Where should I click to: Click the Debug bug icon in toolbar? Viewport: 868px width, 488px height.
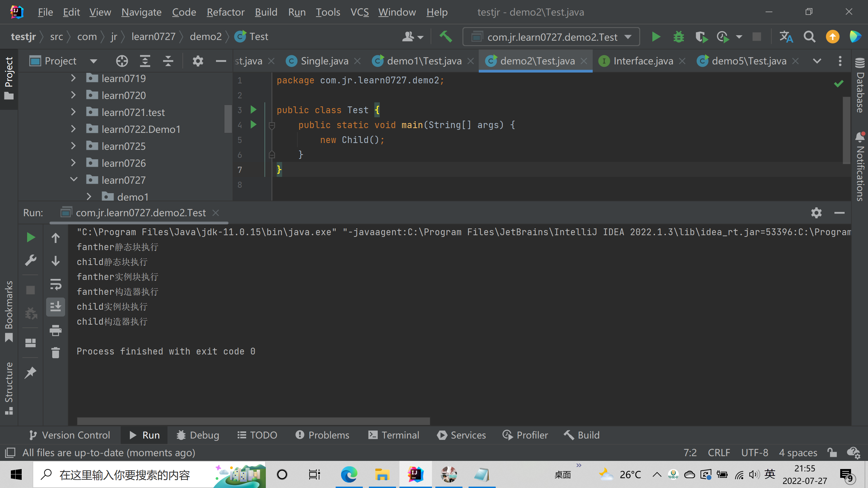(678, 37)
